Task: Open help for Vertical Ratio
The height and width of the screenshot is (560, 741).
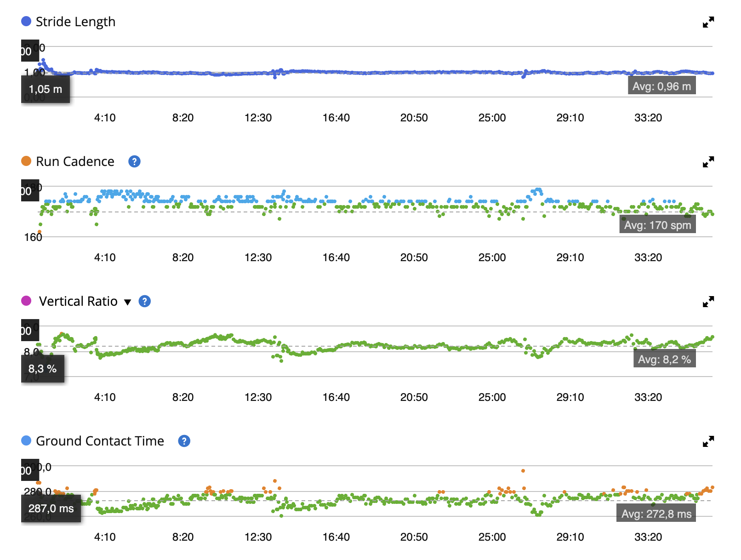Action: [x=145, y=301]
